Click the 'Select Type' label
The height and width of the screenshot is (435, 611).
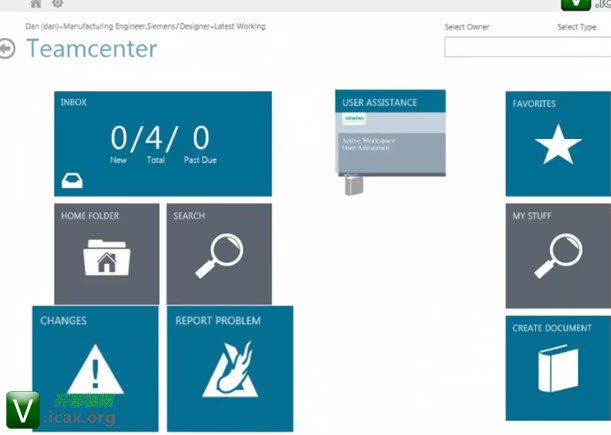tap(577, 27)
